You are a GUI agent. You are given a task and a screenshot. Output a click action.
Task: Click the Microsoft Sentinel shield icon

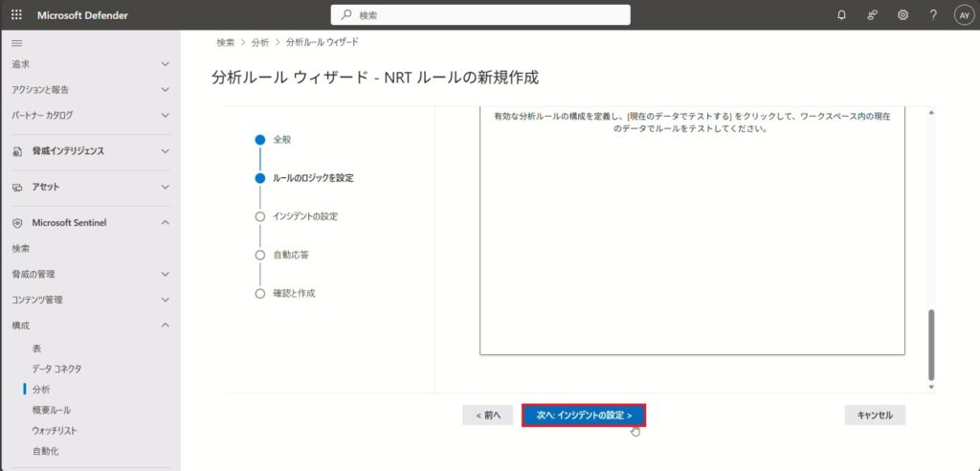17,223
